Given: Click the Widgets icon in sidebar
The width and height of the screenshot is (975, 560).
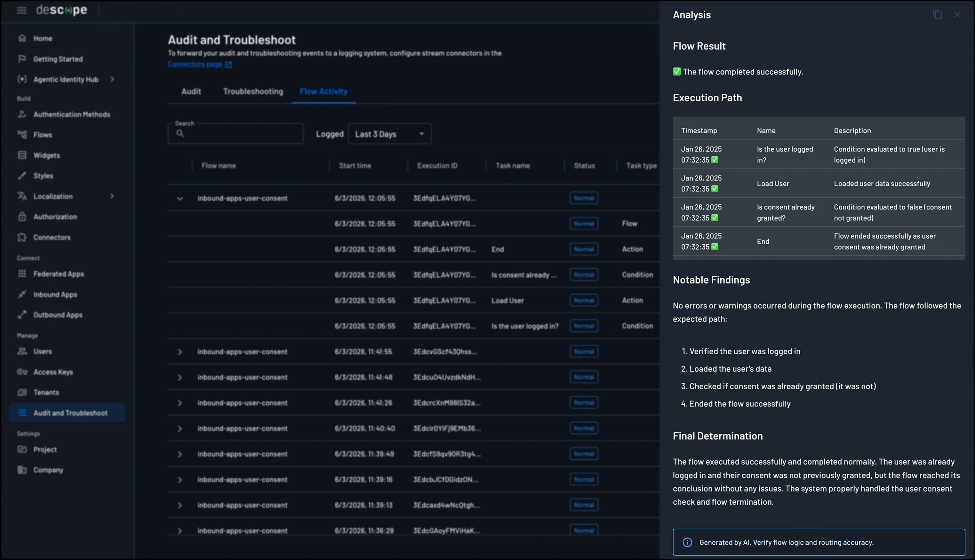Looking at the screenshot, I should [x=22, y=155].
